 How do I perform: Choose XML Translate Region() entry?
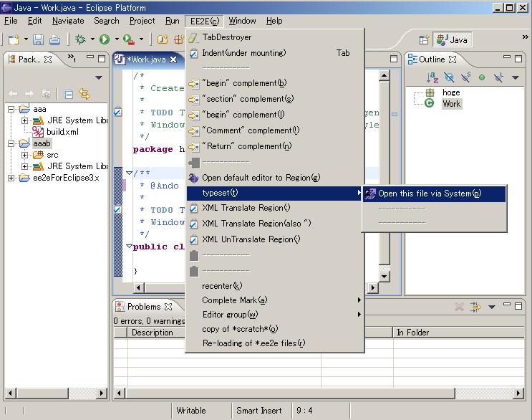click(275, 208)
